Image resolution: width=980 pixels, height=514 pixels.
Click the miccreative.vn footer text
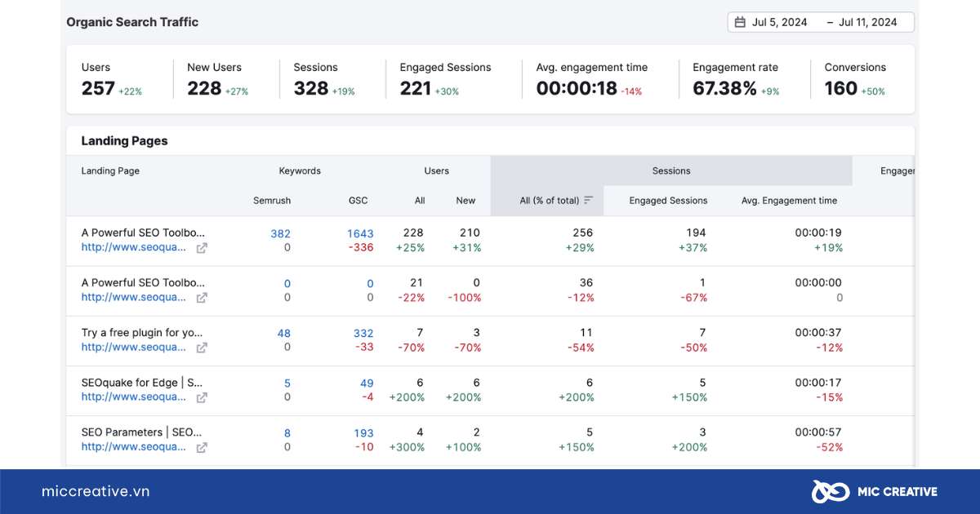click(96, 491)
